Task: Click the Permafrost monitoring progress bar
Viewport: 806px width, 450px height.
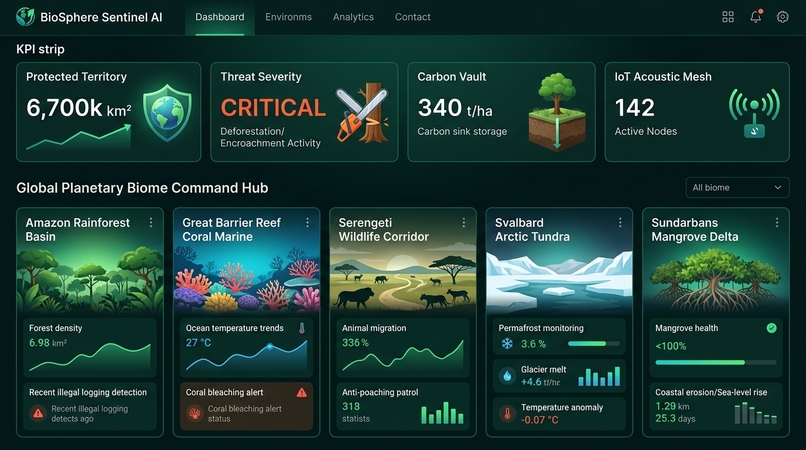Action: point(594,344)
